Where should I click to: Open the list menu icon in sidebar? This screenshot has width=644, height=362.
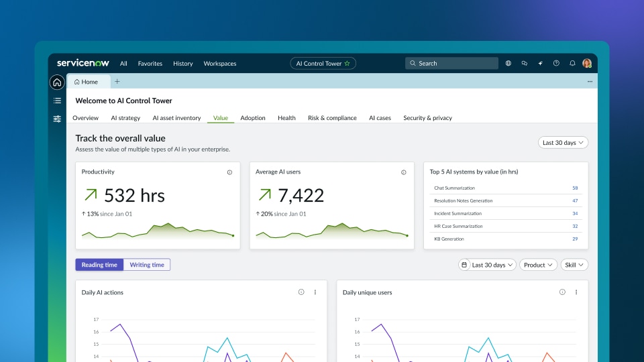point(57,101)
